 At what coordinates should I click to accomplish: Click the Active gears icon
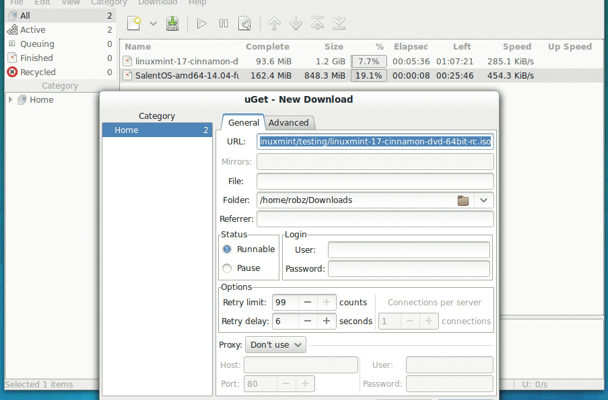coord(12,30)
